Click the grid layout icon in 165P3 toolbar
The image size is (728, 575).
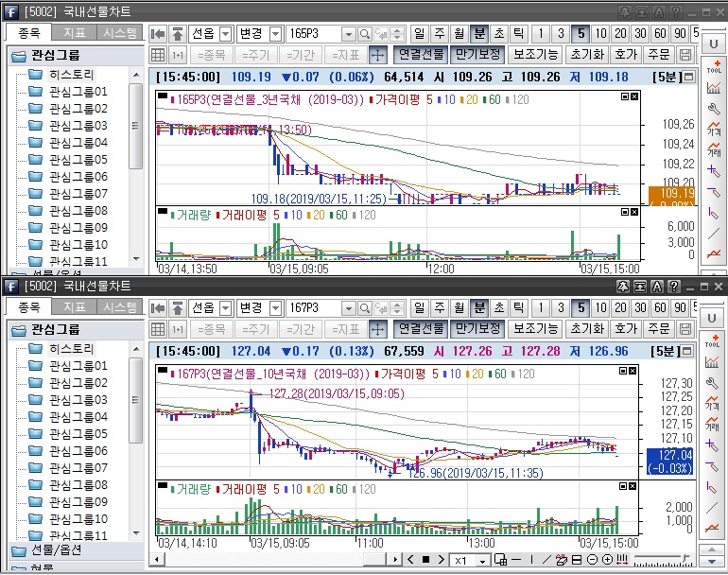click(x=158, y=55)
